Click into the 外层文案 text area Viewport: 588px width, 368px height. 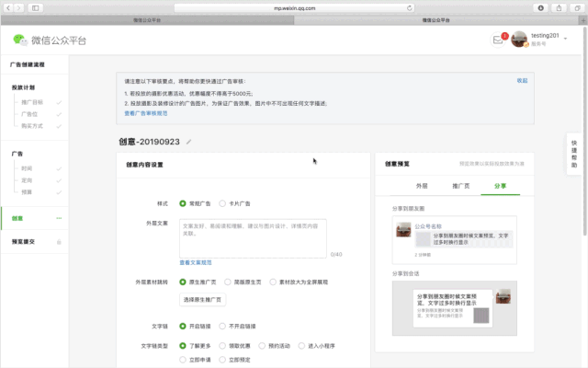coord(253,238)
